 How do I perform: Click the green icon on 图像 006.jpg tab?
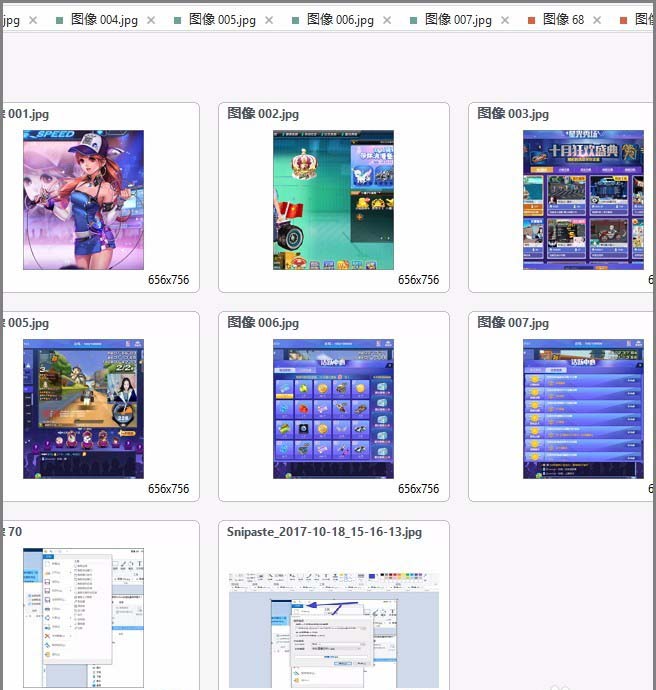296,20
